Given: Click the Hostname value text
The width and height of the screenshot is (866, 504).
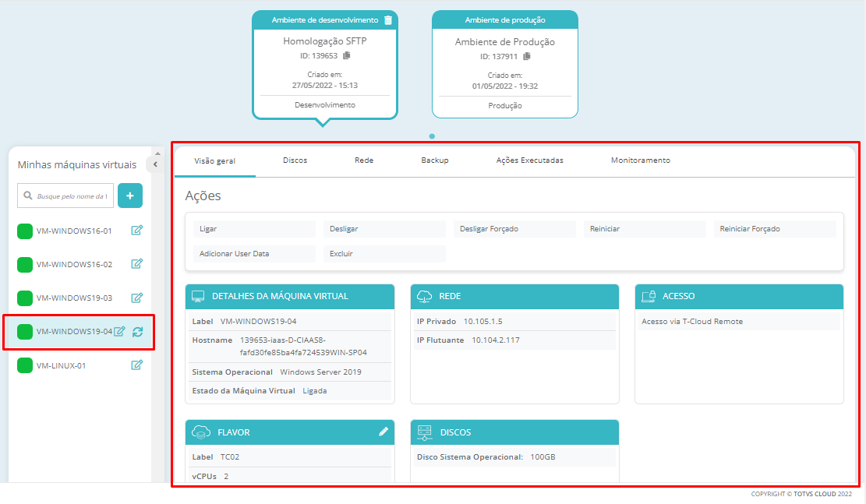Looking at the screenshot, I should 303,346.
